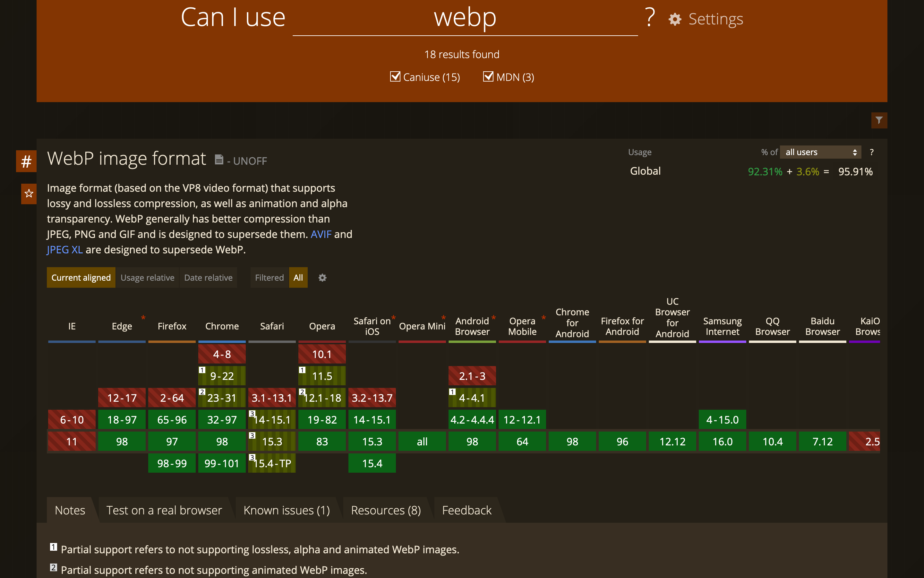The image size is (924, 578).
Task: Click the Firefox browser column header
Action: click(x=172, y=326)
